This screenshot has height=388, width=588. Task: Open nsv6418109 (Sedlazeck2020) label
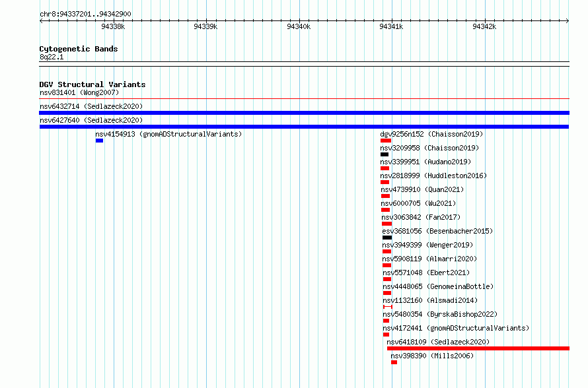pos(439,342)
